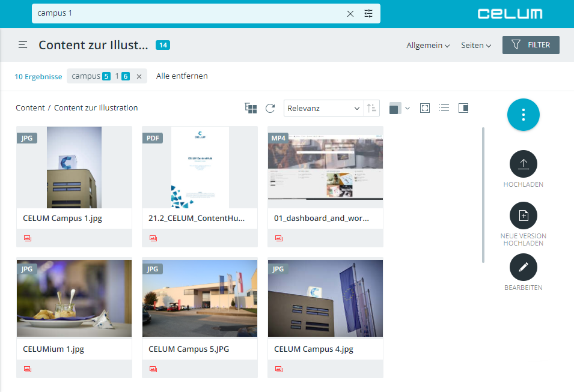The height and width of the screenshot is (392, 574).
Task: Open Content zur Illustration breadcrumb
Action: click(96, 108)
